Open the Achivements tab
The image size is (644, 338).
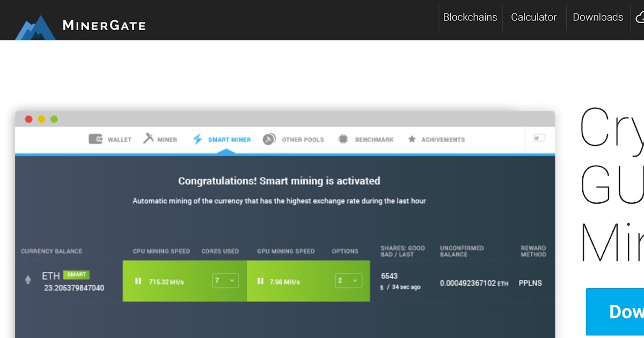click(443, 139)
